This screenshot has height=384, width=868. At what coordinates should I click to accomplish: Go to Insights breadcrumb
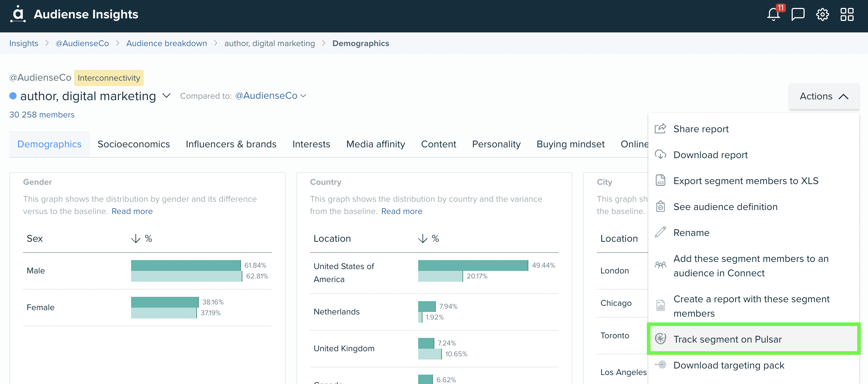[24, 43]
